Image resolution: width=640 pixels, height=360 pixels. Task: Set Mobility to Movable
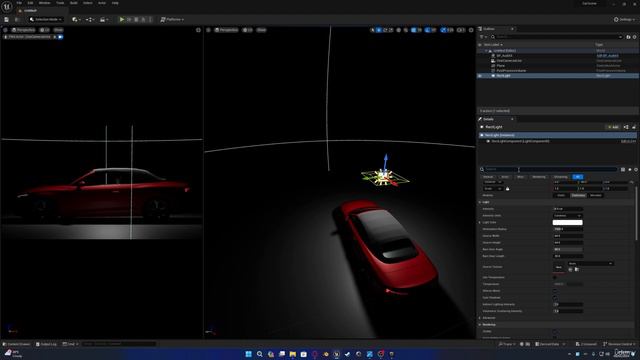point(596,196)
